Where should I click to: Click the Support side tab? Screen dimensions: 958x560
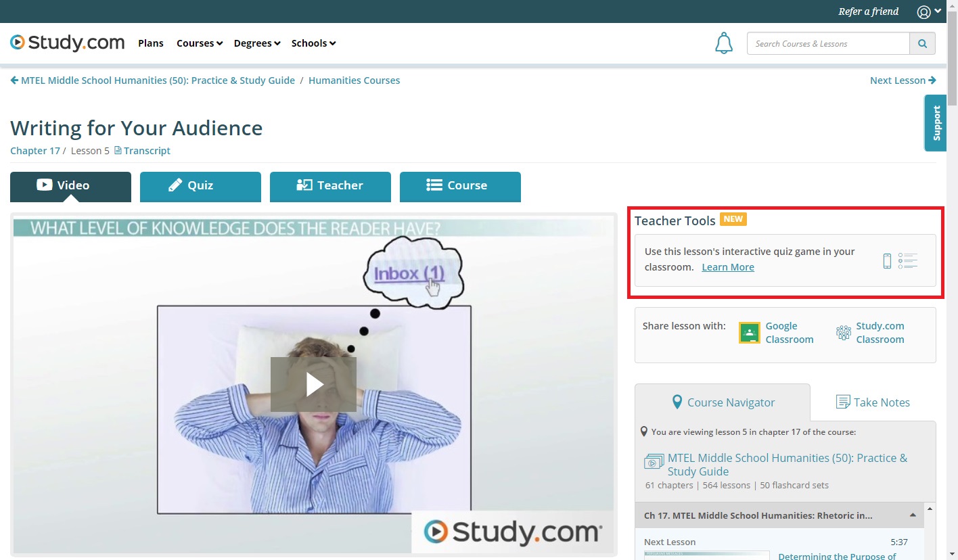pyautogui.click(x=936, y=123)
